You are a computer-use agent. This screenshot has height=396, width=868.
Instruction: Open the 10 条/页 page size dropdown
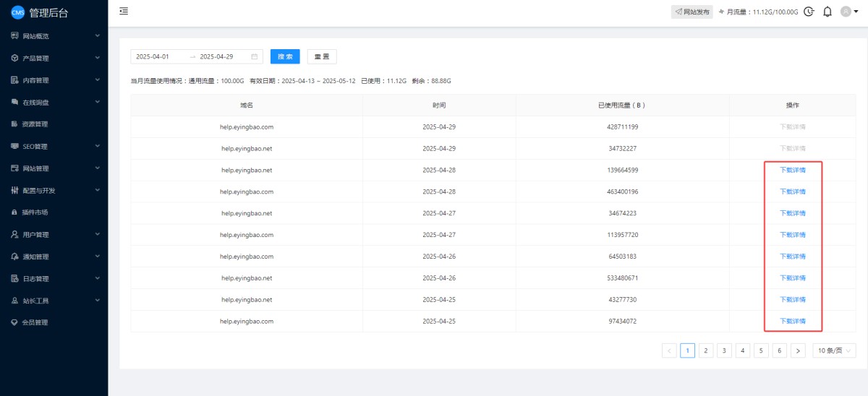tap(834, 350)
